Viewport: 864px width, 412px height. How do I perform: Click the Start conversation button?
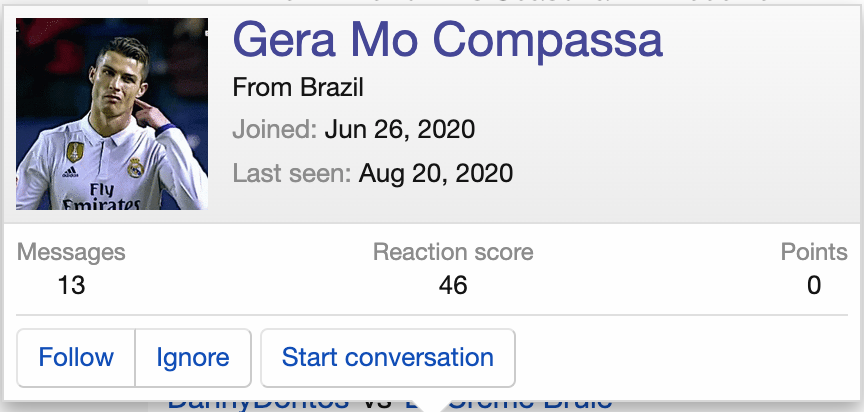(x=387, y=357)
